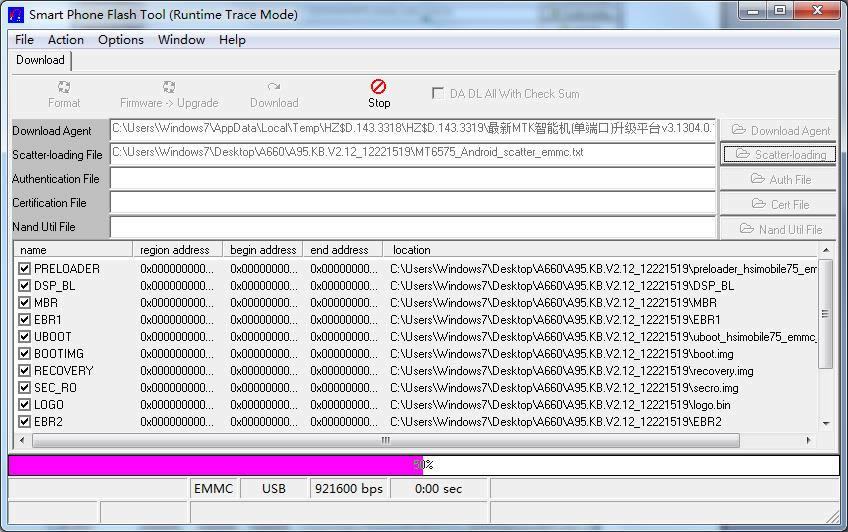Click the Download toolbar icon
The width and height of the screenshot is (848, 532).
(x=273, y=88)
